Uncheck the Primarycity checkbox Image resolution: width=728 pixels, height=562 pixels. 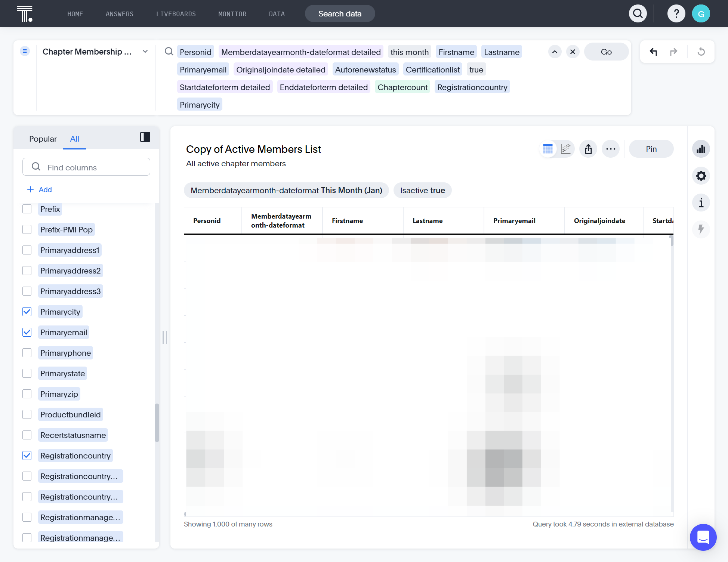click(x=27, y=312)
